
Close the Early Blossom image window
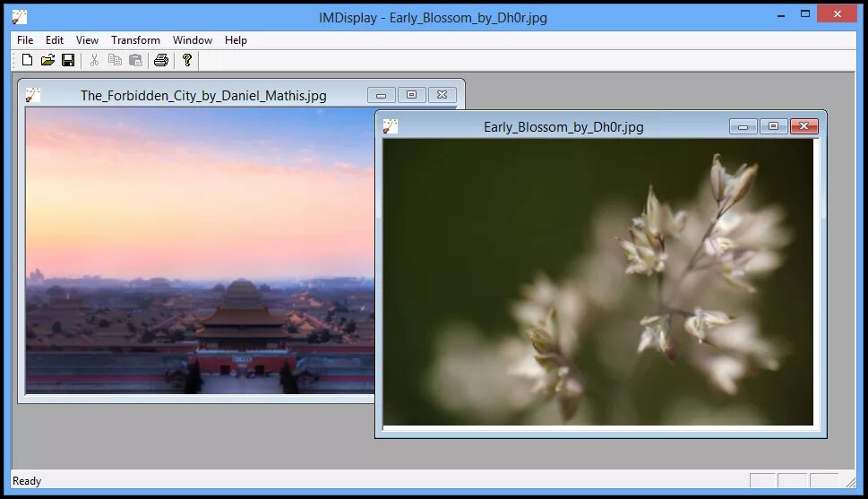pyautogui.click(x=804, y=127)
